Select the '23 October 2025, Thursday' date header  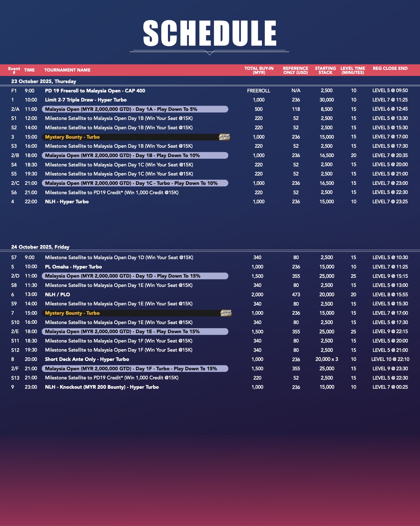pos(44,81)
